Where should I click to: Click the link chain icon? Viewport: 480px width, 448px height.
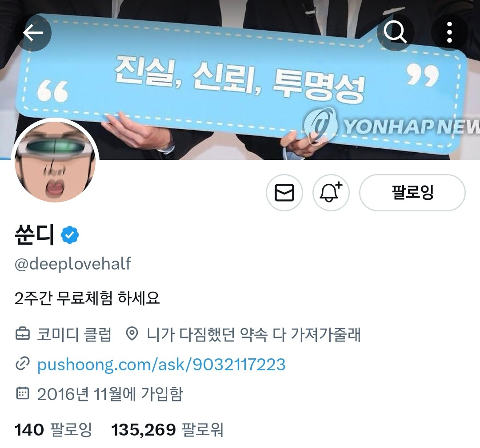click(x=23, y=364)
